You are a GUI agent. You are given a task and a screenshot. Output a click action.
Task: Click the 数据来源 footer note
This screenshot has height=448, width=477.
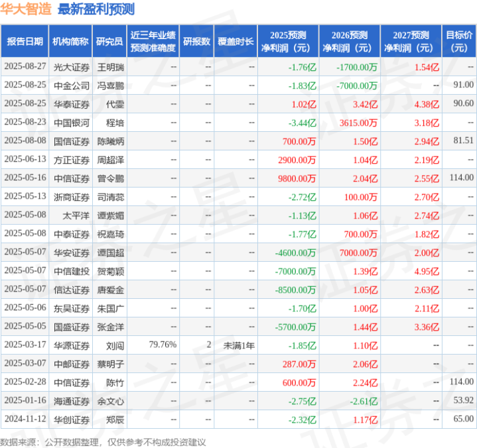pyautogui.click(x=103, y=442)
